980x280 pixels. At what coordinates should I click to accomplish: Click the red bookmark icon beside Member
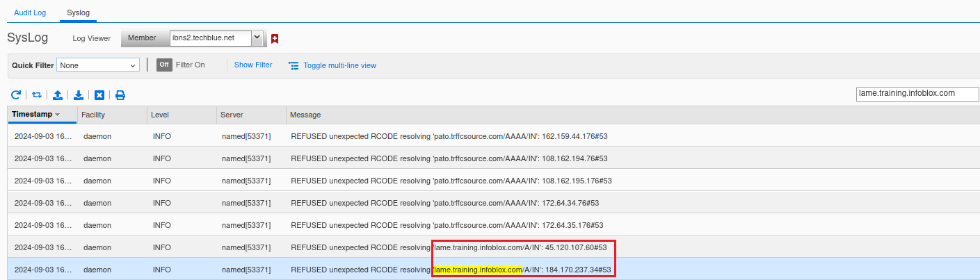[x=275, y=38]
